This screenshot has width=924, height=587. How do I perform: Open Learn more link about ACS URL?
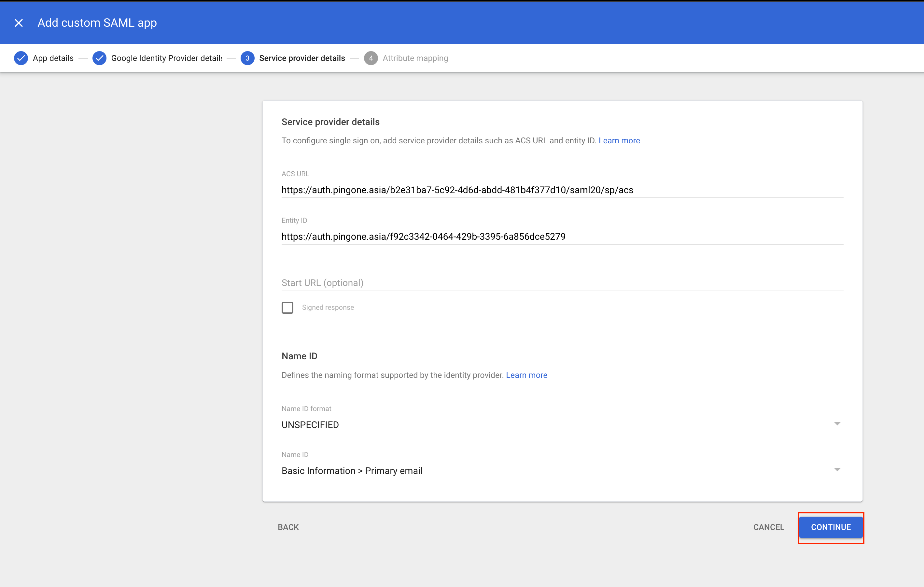[619, 140]
